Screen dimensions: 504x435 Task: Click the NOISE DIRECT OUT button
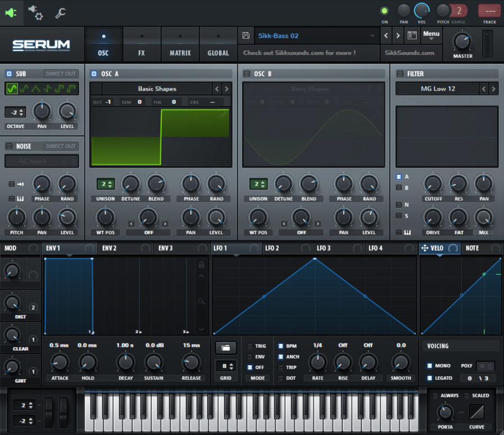pos(61,146)
